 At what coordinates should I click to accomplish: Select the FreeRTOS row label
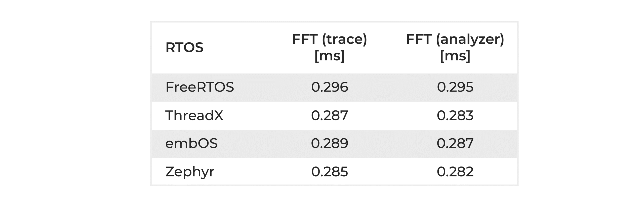coord(199,87)
